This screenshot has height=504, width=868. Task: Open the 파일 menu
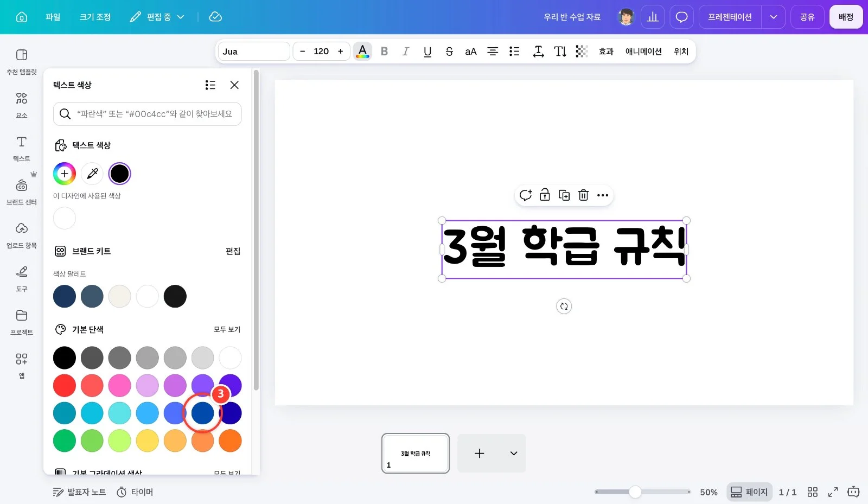(53, 17)
